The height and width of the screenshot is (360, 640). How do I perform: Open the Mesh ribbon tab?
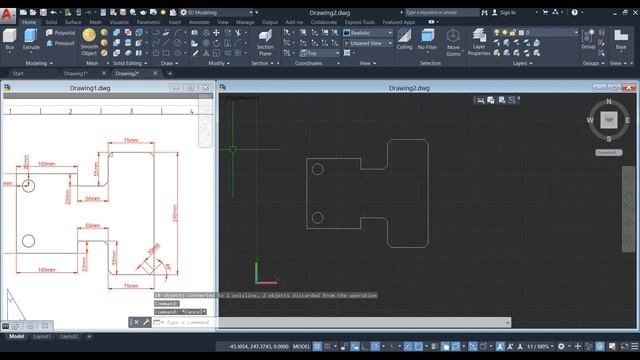(96, 22)
